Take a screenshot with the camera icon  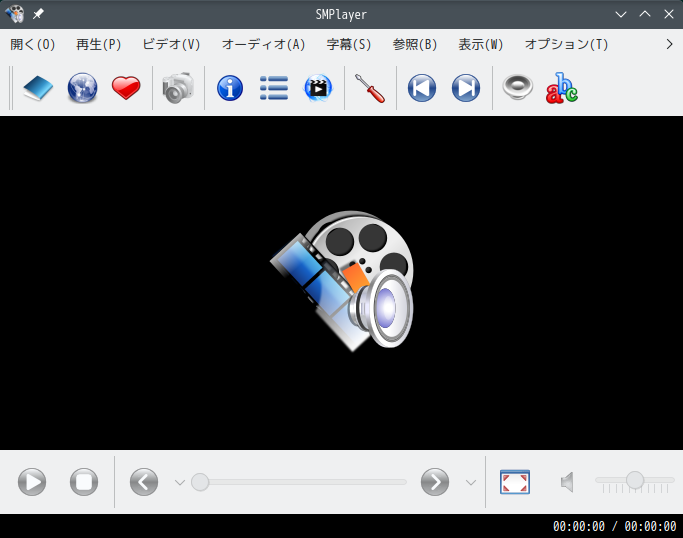178,88
